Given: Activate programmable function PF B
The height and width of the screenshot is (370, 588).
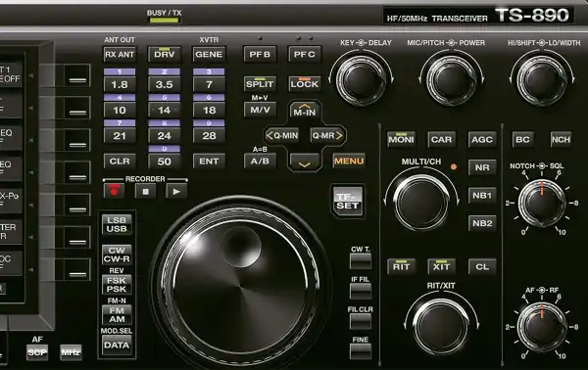Looking at the screenshot, I should [x=260, y=54].
